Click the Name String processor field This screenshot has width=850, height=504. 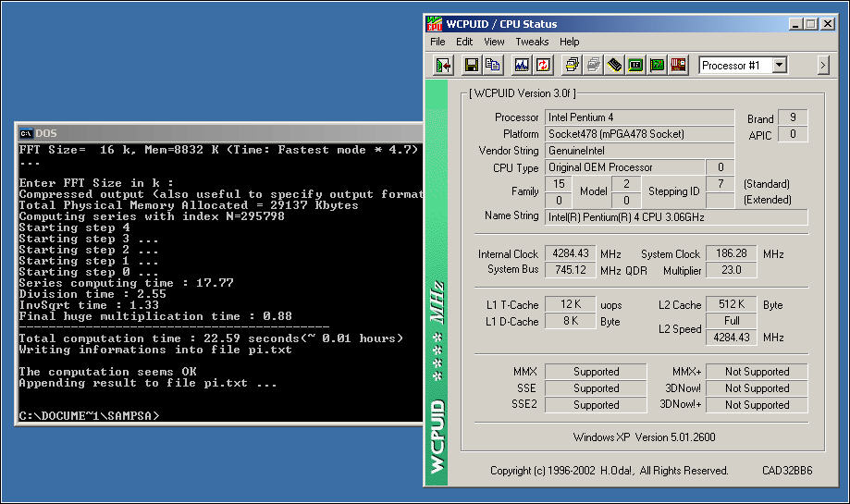[675, 216]
